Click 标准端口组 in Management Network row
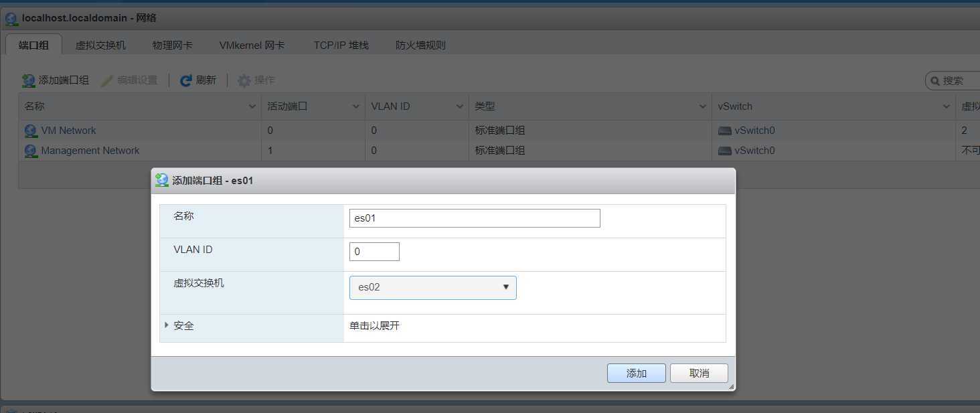Viewport: 980px width, 413px height. [x=500, y=151]
